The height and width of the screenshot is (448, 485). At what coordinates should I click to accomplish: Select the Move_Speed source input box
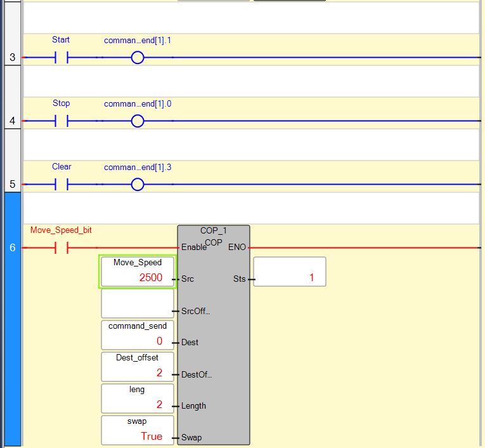(x=138, y=272)
